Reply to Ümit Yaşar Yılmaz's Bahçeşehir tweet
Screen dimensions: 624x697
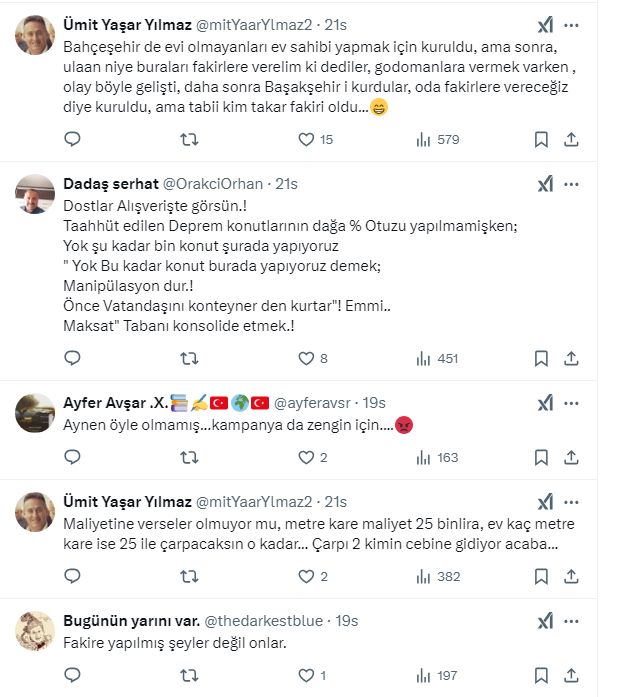click(x=72, y=140)
